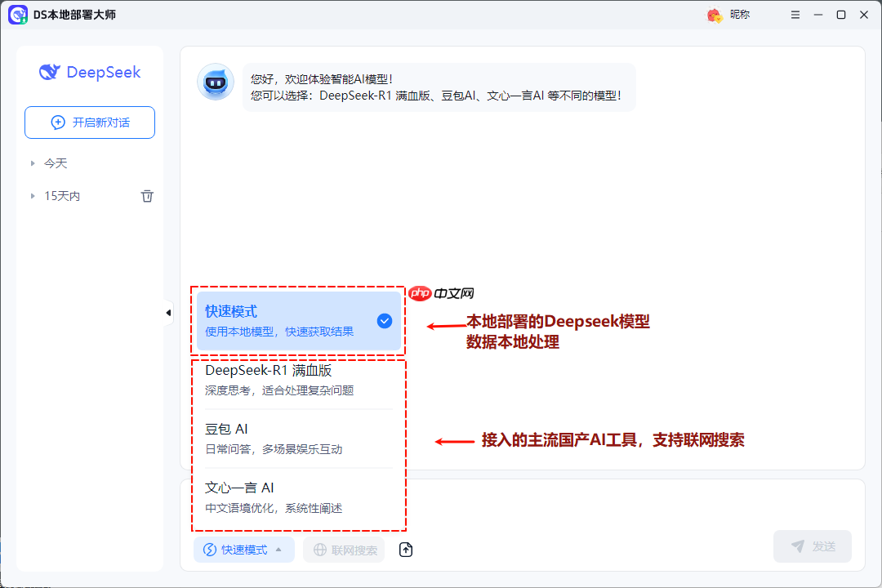Click the 开启新对话 button

point(89,122)
